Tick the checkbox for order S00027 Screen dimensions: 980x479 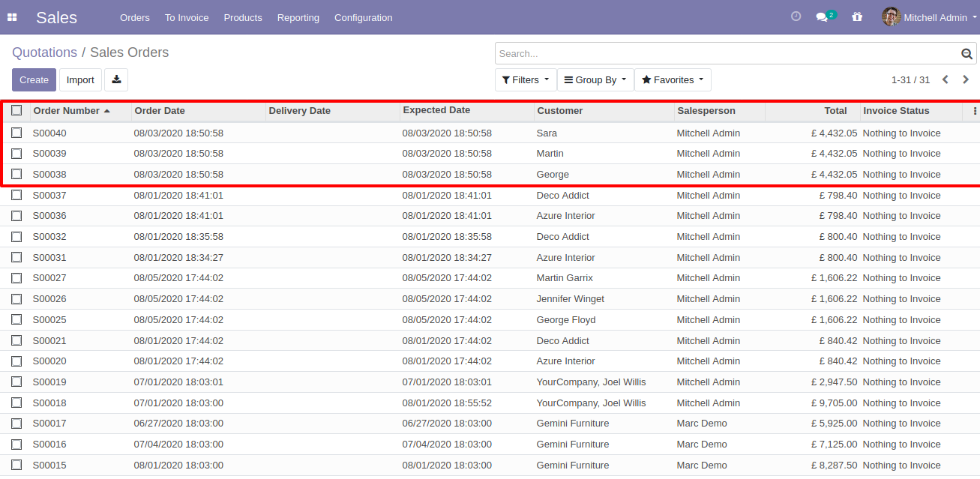[x=16, y=277]
